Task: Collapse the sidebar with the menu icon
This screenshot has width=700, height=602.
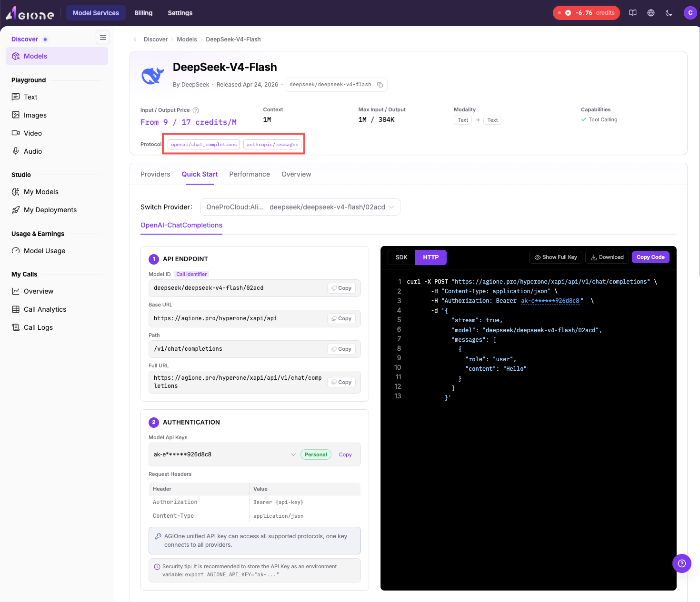Action: click(103, 37)
